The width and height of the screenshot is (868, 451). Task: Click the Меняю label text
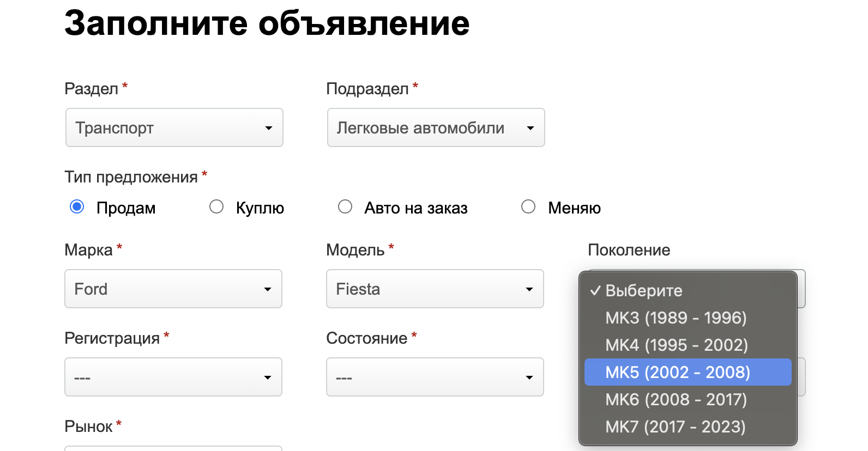tap(575, 208)
